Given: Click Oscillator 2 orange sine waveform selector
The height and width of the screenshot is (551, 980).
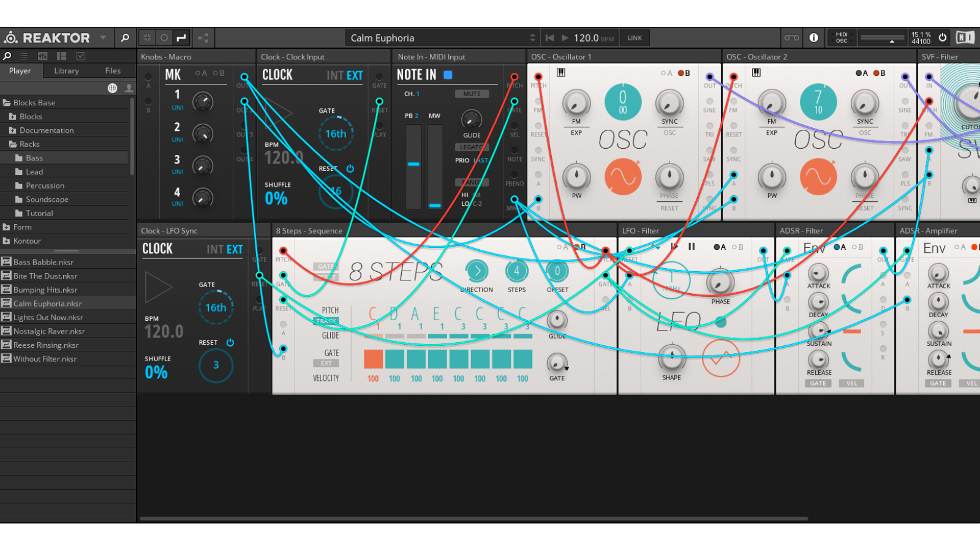Looking at the screenshot, I should (x=818, y=177).
